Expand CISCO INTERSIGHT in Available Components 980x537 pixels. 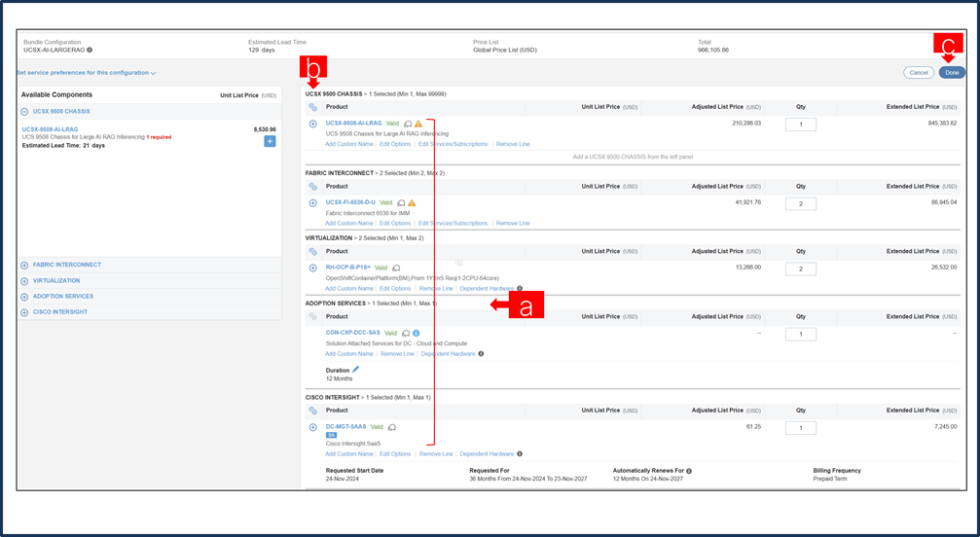point(24,312)
